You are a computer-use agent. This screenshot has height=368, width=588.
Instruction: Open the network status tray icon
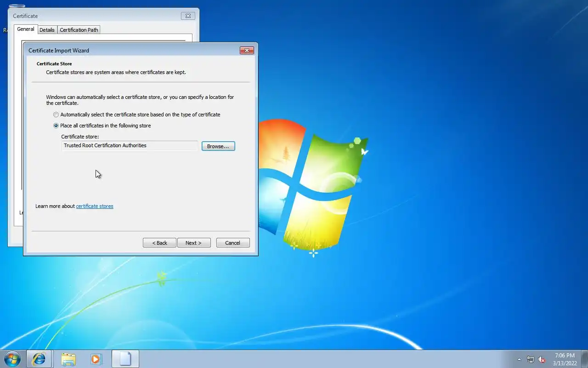(x=531, y=359)
